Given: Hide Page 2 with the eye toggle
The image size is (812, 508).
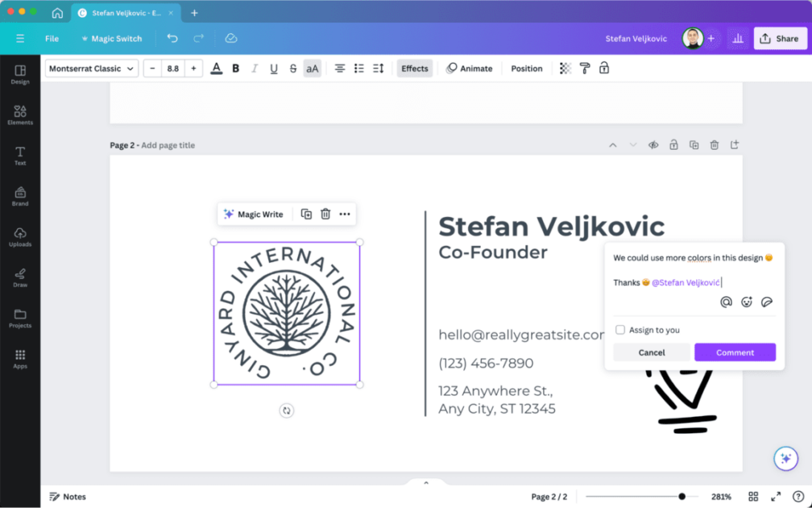Looking at the screenshot, I should click(653, 144).
